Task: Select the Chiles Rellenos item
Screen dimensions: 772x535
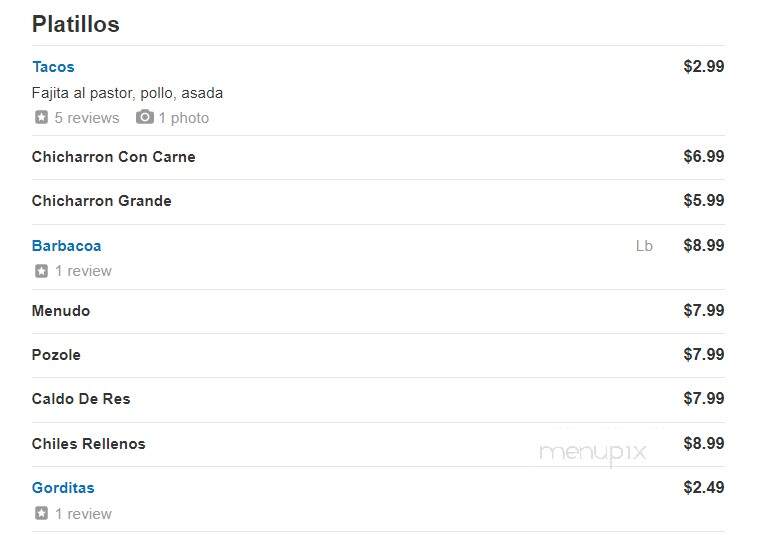Action: pos(89,443)
